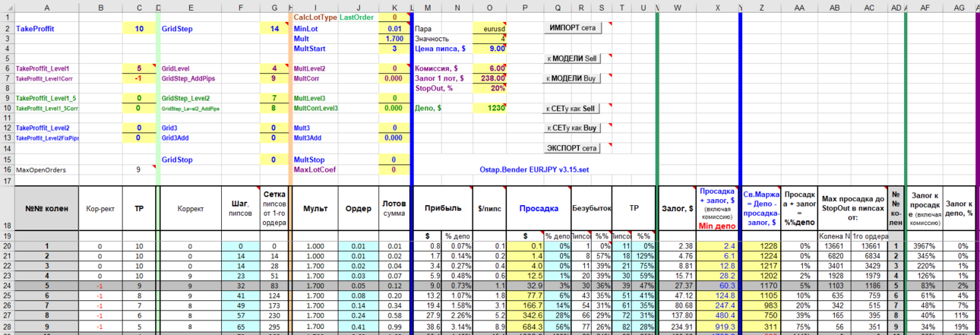This screenshot has height=335, width=980.
Task: Select column G header
Action: [274, 7]
